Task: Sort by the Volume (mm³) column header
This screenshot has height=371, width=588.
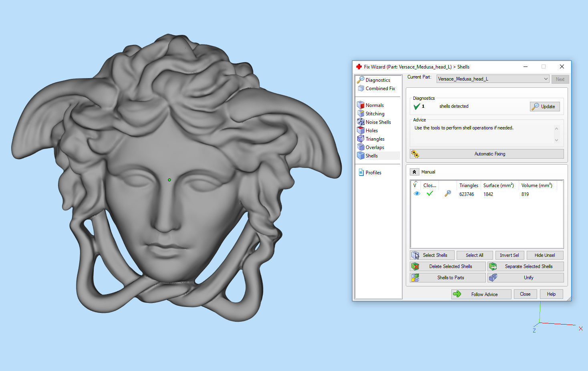Action: point(538,185)
